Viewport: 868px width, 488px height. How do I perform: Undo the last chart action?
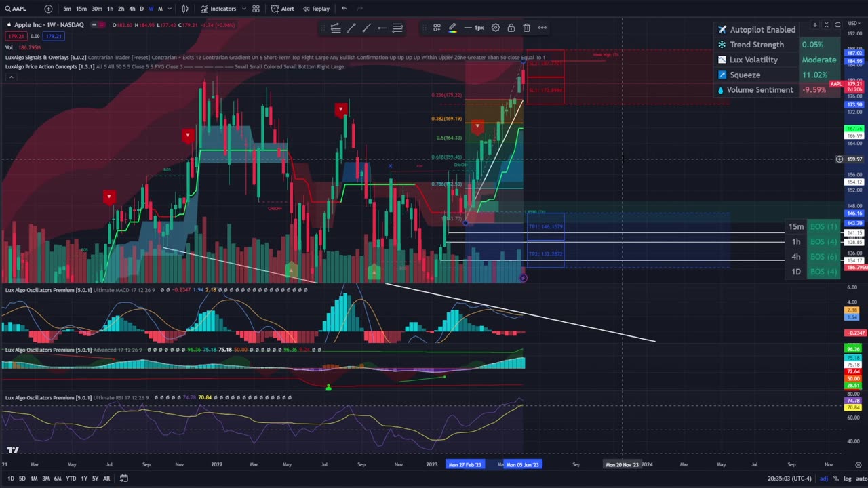[x=344, y=9]
